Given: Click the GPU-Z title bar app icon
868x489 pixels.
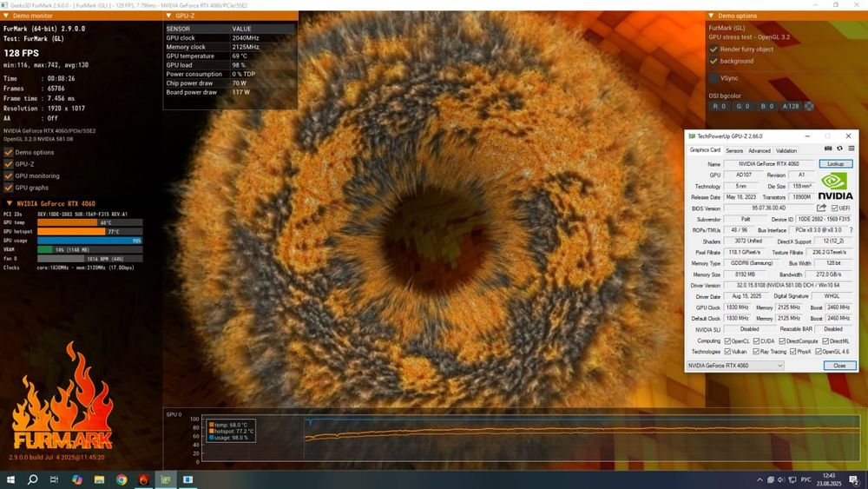Looking at the screenshot, I should [692, 135].
